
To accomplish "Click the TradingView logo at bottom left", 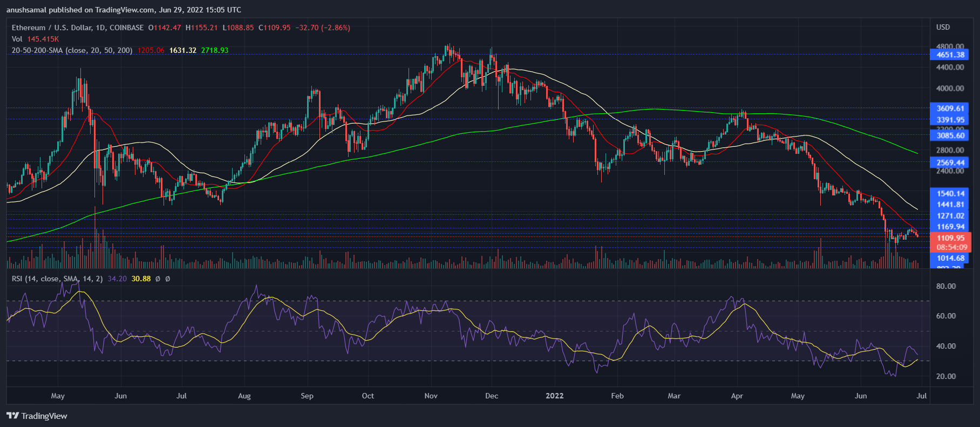I will [x=37, y=416].
